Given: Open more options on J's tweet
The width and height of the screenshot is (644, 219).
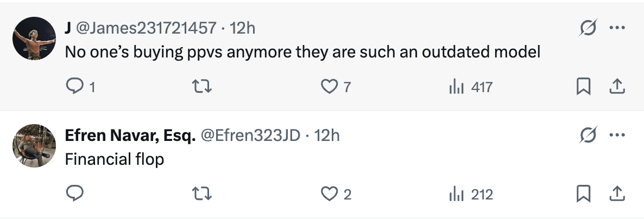Looking at the screenshot, I should (x=617, y=28).
